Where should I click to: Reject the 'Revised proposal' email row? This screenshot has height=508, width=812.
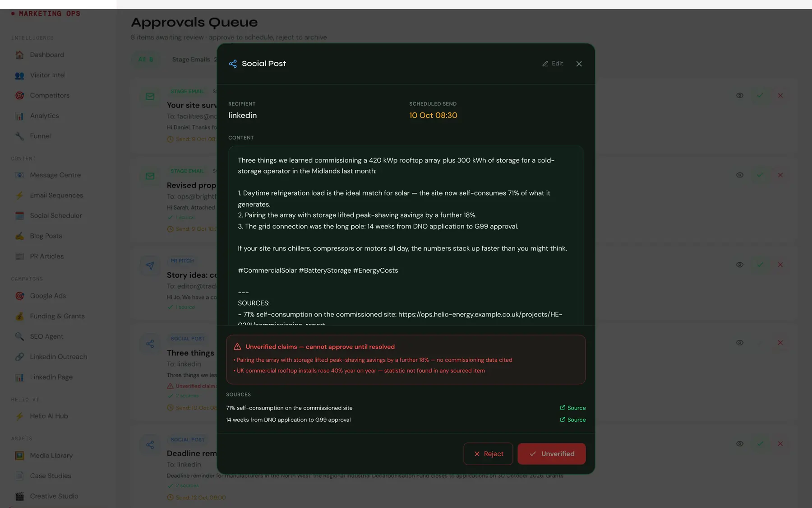point(780,175)
